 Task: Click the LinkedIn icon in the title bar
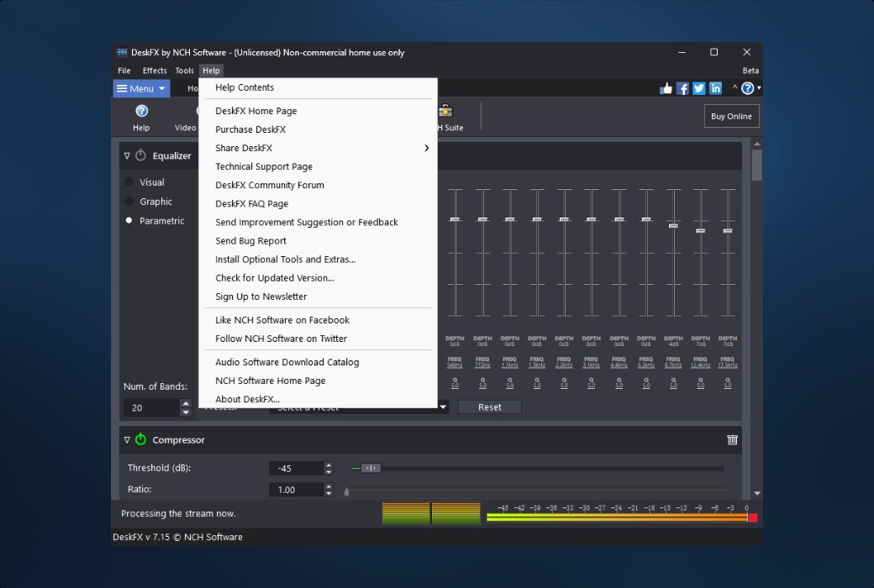pos(715,87)
